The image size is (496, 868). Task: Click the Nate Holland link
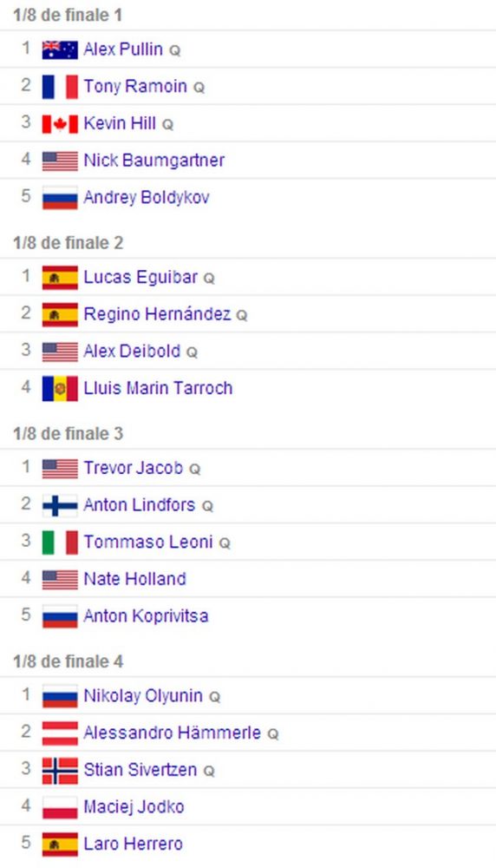135,579
